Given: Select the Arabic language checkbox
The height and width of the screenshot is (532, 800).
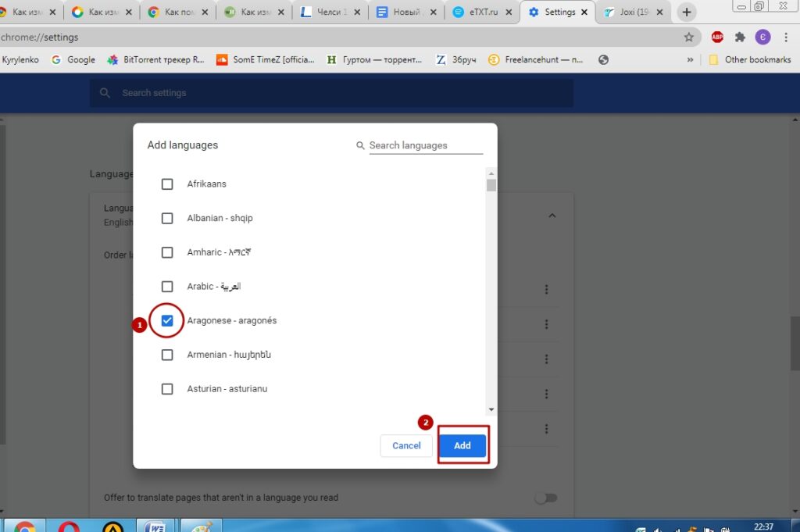Looking at the screenshot, I should tap(167, 287).
